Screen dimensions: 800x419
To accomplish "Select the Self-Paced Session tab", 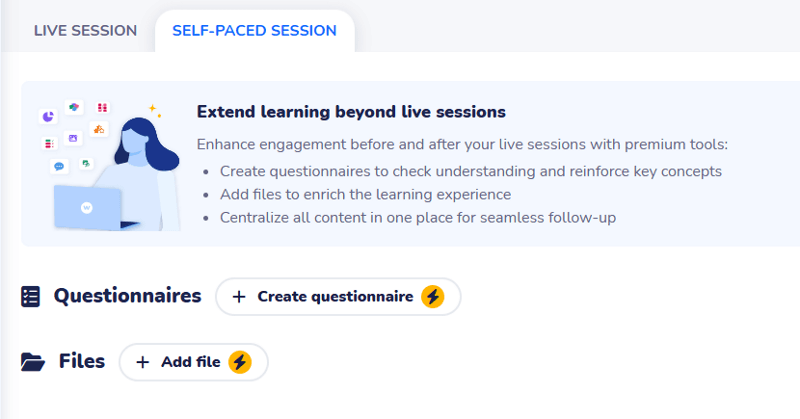I will pyautogui.click(x=254, y=30).
